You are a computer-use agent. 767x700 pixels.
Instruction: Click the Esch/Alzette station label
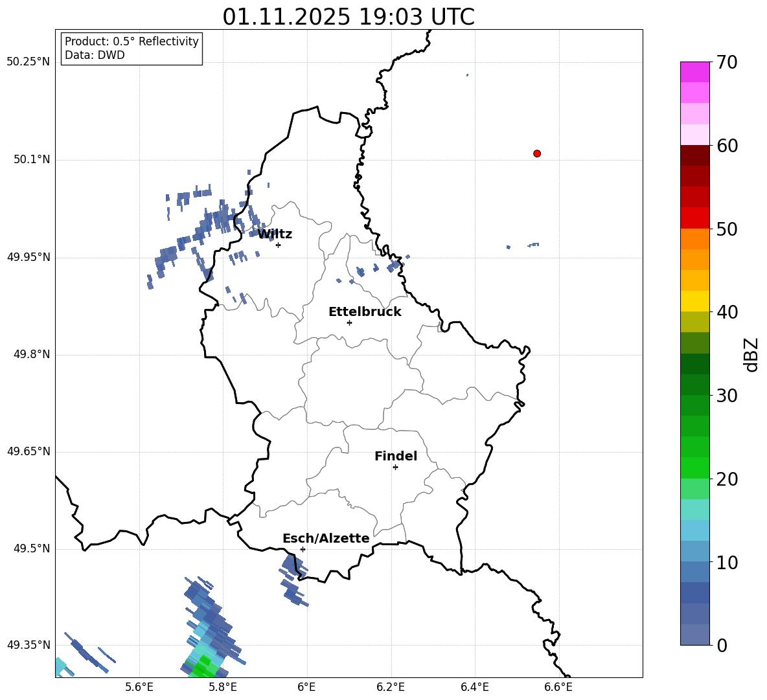(x=326, y=538)
